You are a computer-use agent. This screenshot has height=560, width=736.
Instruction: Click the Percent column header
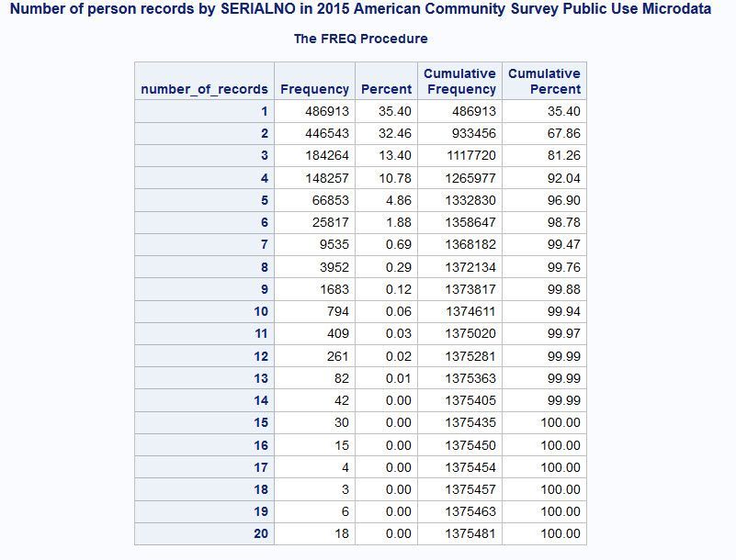tap(386, 89)
